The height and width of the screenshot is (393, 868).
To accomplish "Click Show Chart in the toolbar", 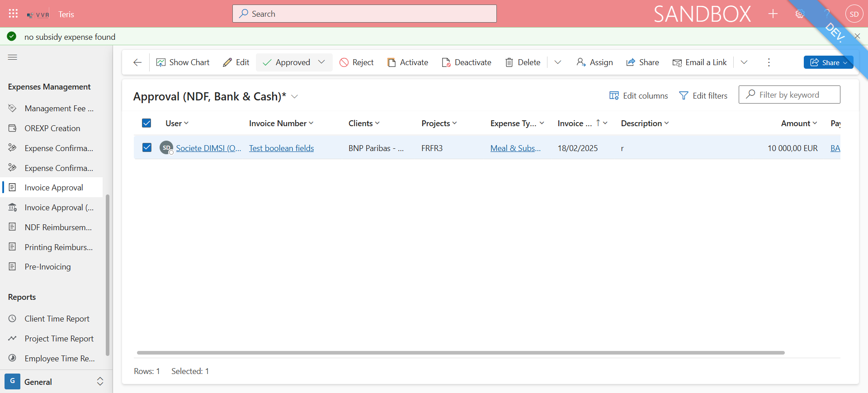I will [x=183, y=62].
